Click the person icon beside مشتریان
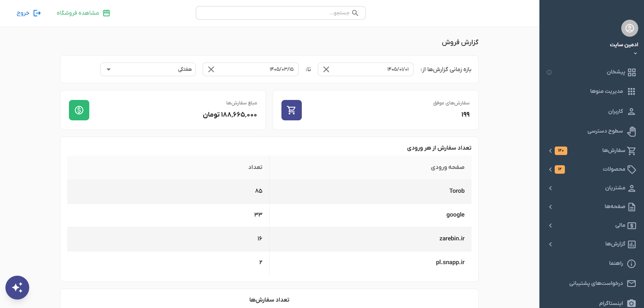The height and width of the screenshot is (308, 644). pyautogui.click(x=631, y=188)
